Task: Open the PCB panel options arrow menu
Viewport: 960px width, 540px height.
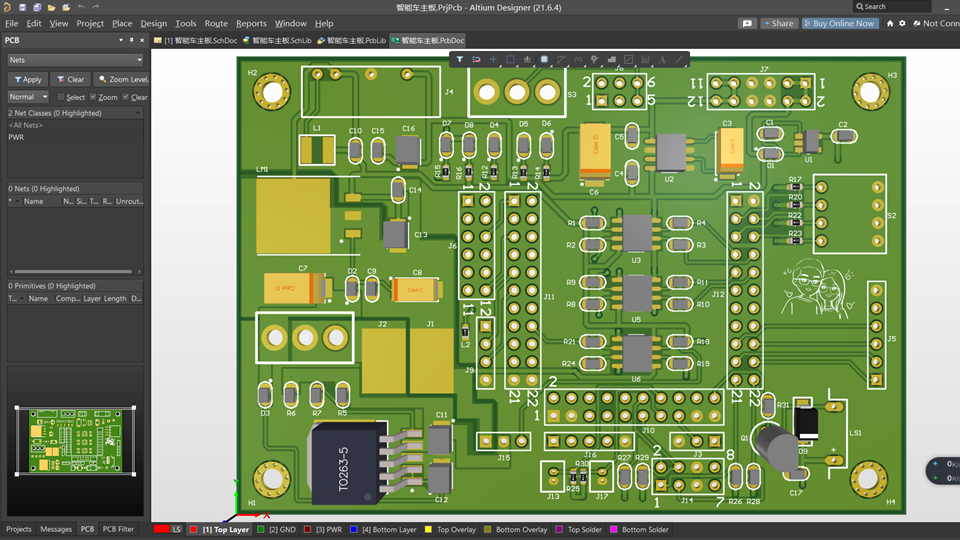Action: (121, 40)
